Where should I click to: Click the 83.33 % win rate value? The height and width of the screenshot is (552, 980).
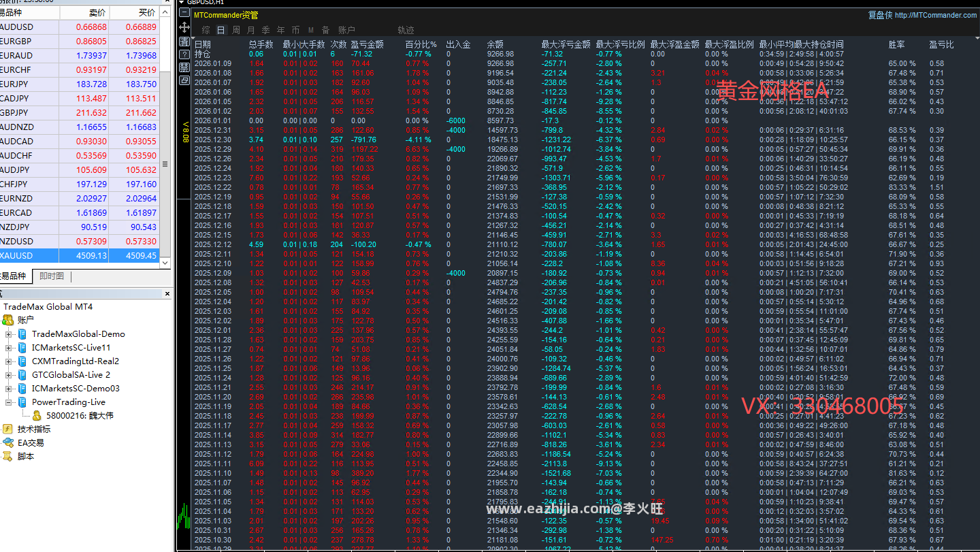pyautogui.click(x=902, y=187)
